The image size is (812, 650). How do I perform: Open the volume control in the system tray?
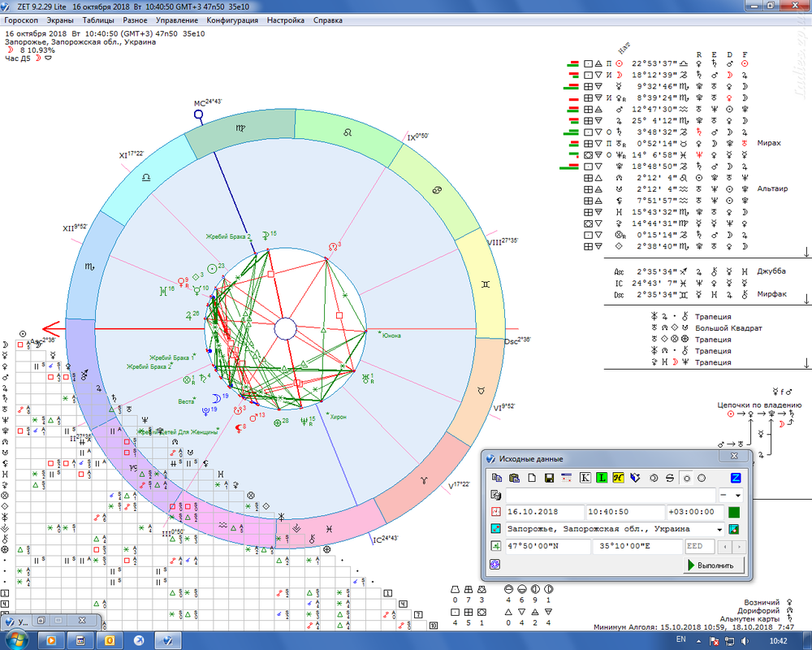pyautogui.click(x=744, y=641)
